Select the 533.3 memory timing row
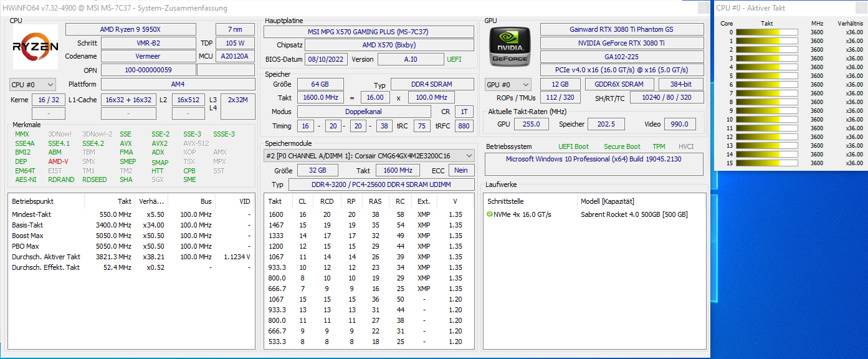The image size is (868, 359). [x=370, y=342]
